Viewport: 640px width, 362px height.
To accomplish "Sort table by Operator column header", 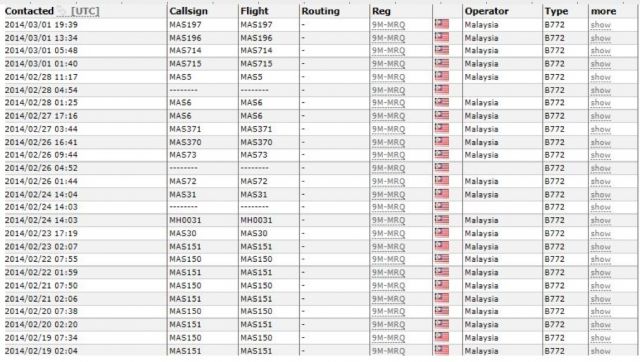I will pos(487,11).
